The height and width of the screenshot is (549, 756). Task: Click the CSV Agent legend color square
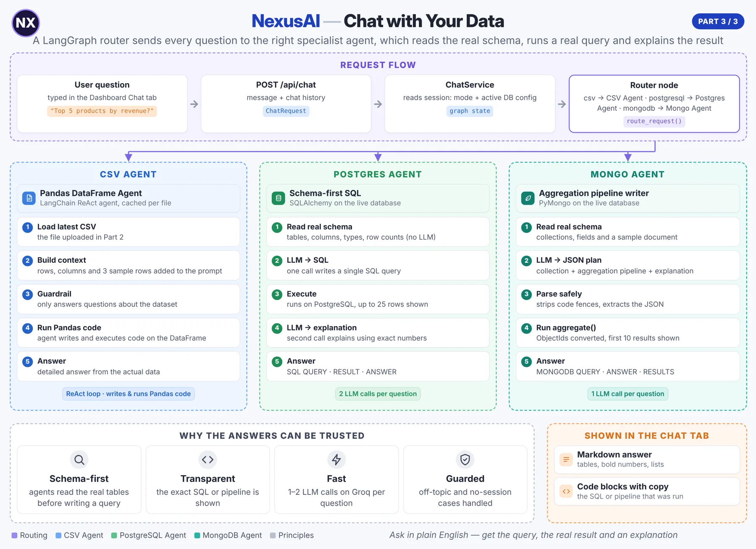(58, 536)
